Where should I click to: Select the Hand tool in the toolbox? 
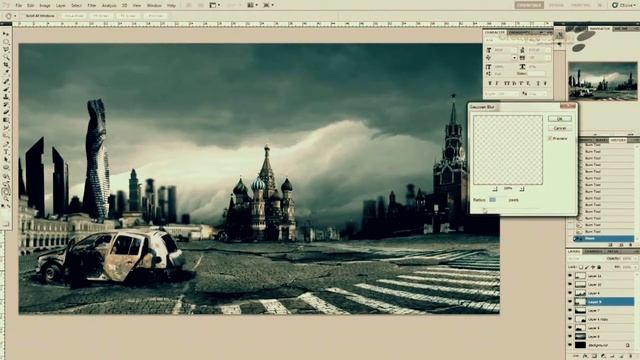5,190
